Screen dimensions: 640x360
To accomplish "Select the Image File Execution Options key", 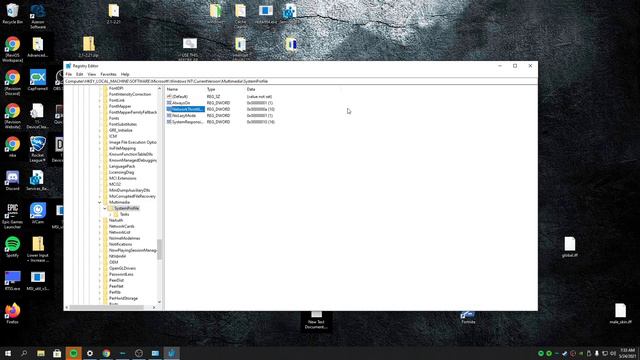I will [x=133, y=142].
